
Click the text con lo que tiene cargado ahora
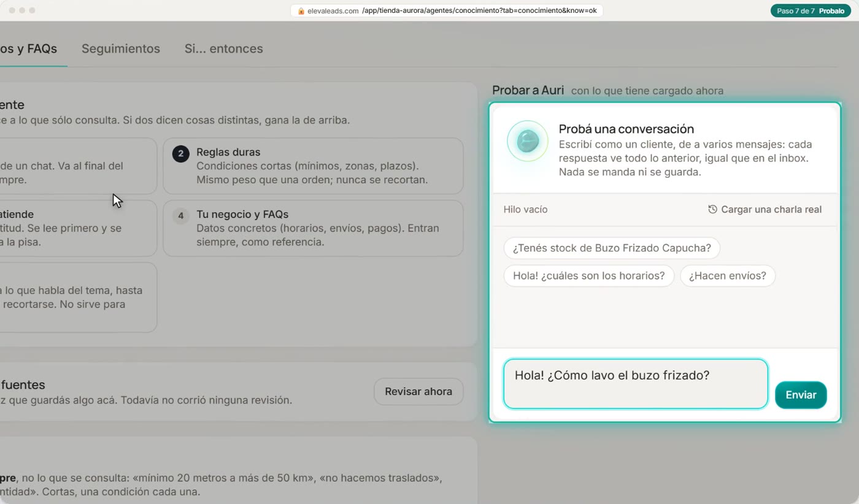click(x=647, y=91)
